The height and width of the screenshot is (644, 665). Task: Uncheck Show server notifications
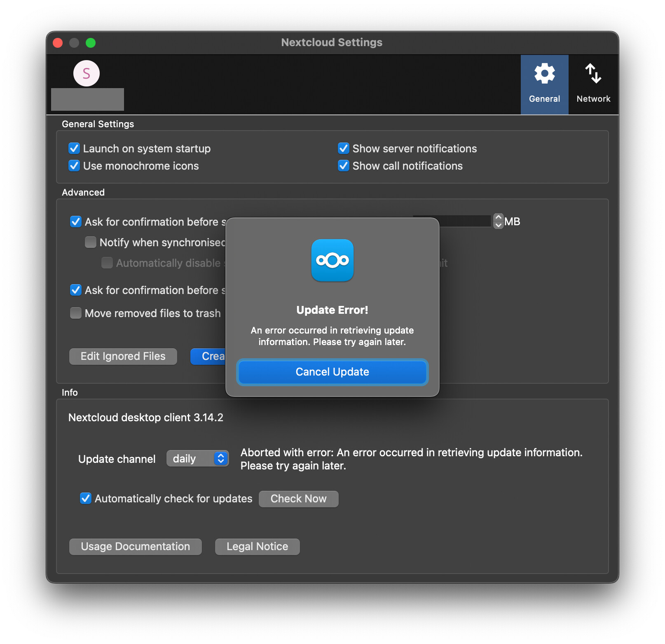click(344, 149)
